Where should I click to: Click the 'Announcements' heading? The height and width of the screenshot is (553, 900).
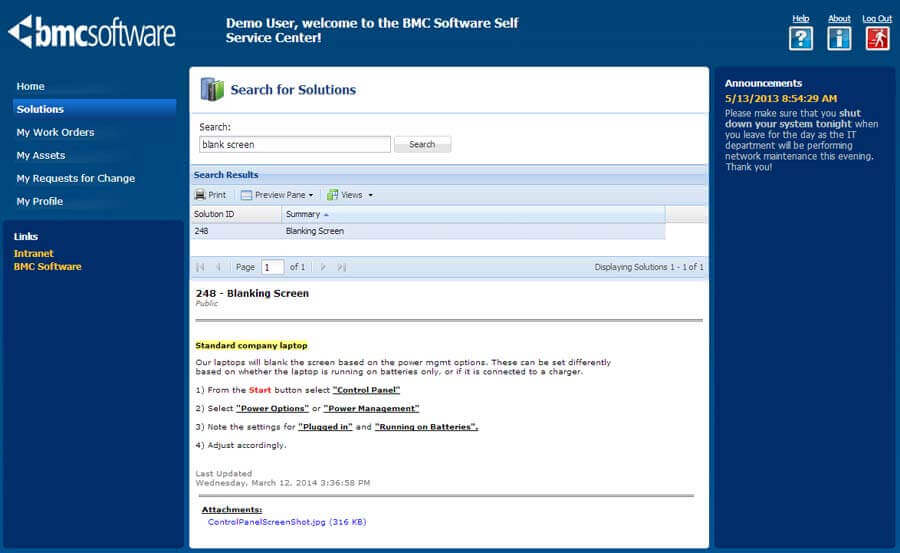tap(763, 83)
